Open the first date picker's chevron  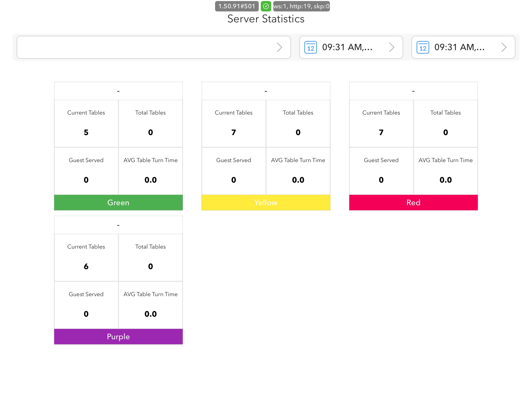(391, 47)
